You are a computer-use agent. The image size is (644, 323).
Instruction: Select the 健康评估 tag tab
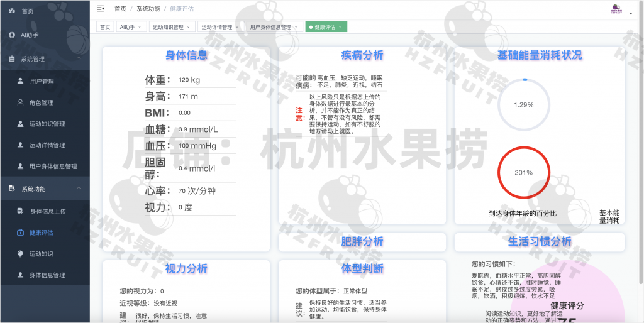click(x=325, y=27)
